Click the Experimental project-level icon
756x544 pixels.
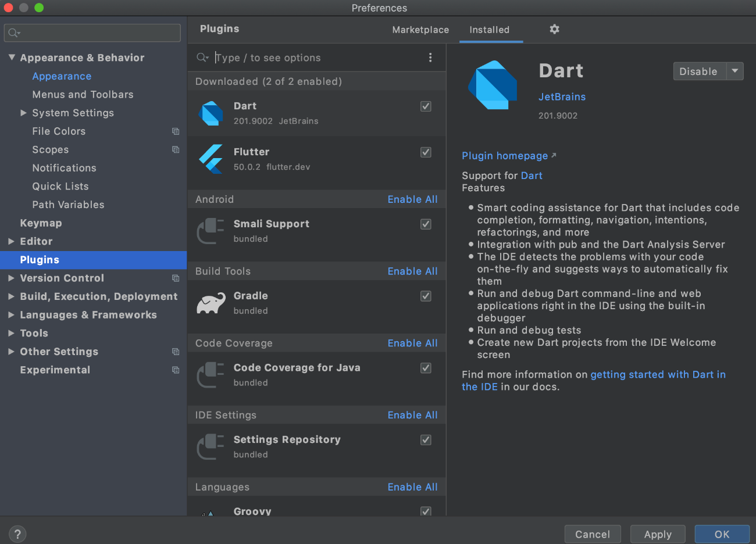tap(176, 370)
